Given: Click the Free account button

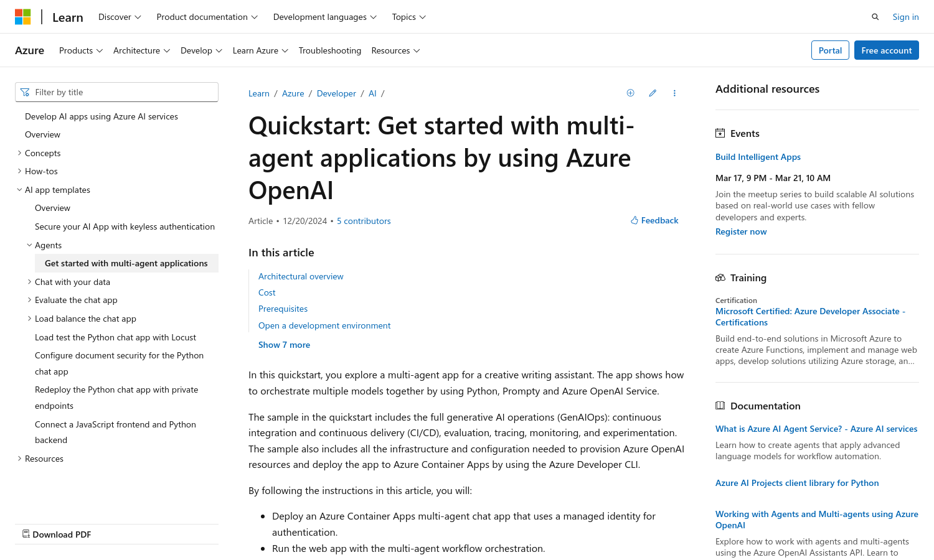Looking at the screenshot, I should point(886,50).
